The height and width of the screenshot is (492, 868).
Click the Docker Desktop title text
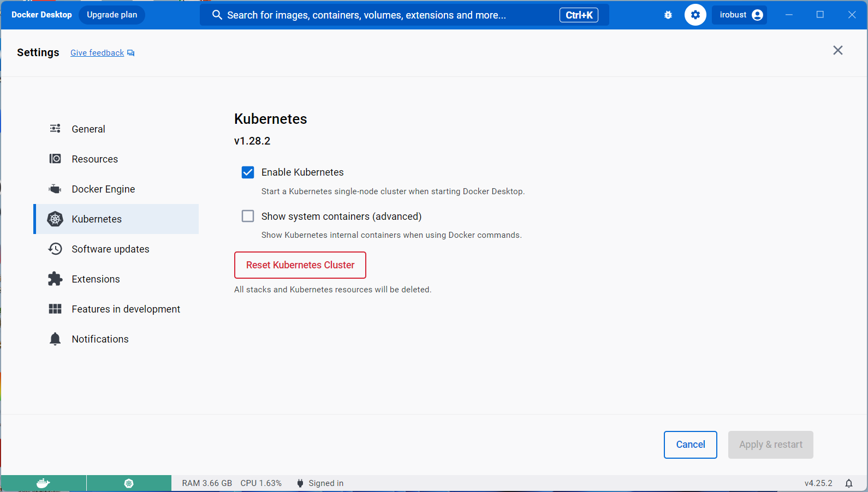click(x=41, y=15)
